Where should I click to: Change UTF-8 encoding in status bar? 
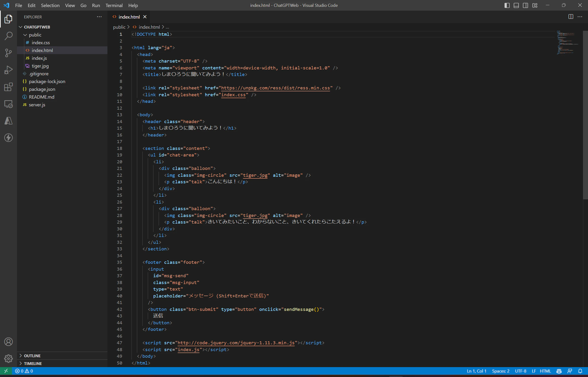tap(521, 371)
